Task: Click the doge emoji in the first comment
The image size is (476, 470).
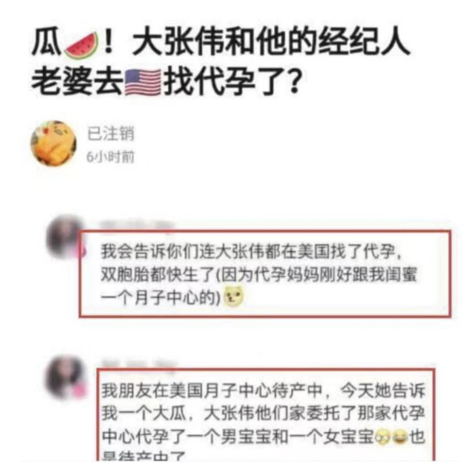Action: pos(233,296)
